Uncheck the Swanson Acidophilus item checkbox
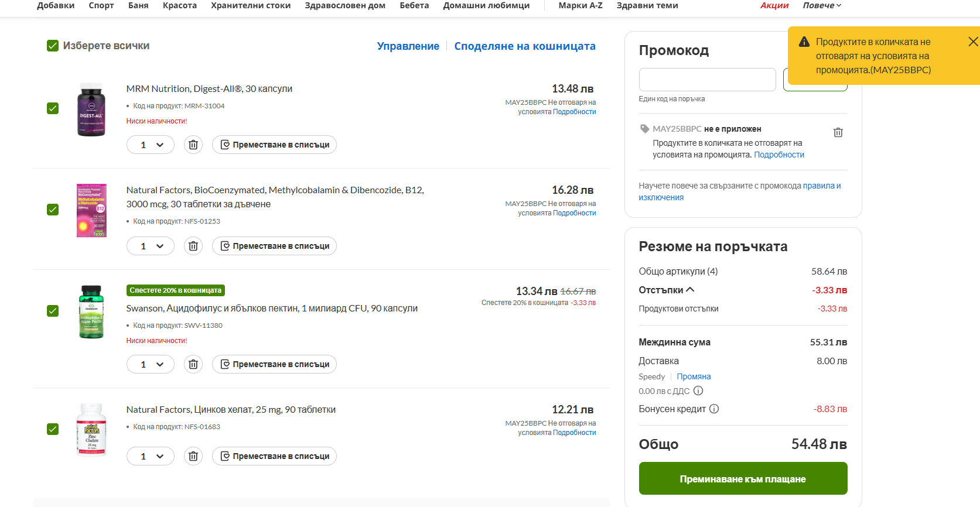 (53, 311)
